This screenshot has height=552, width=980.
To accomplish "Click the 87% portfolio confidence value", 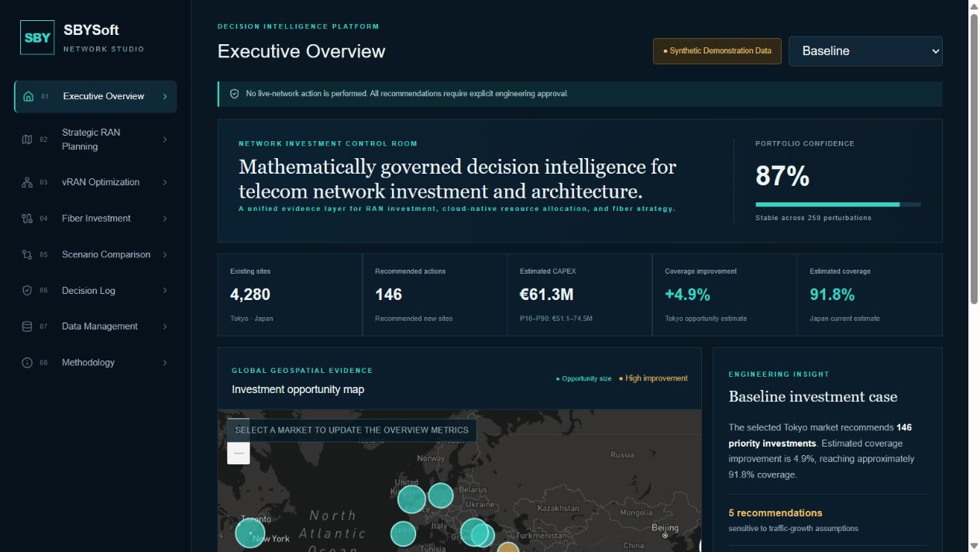I will [782, 177].
